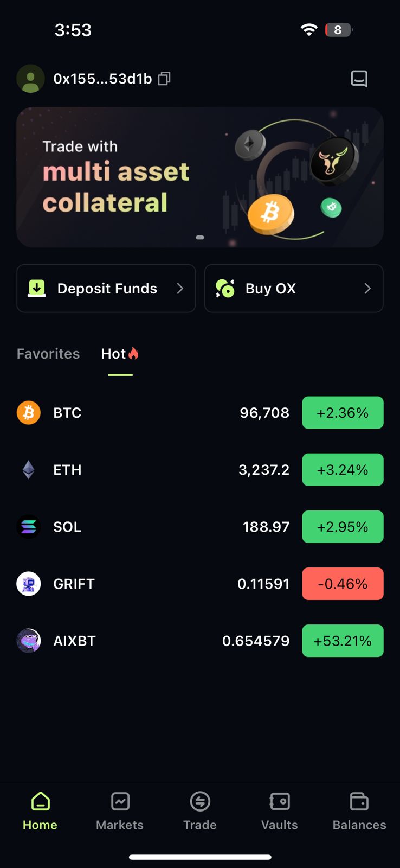Tap the Bitcoin coin logo

(x=29, y=413)
